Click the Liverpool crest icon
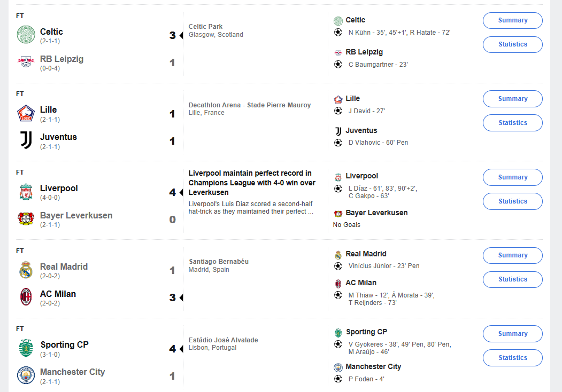The width and height of the screenshot is (562, 392). point(26,191)
